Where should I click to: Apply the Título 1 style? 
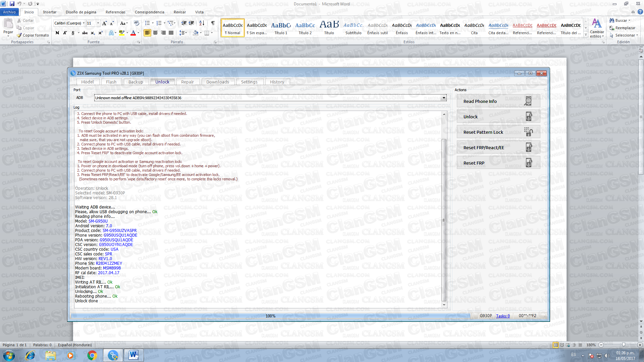click(281, 27)
